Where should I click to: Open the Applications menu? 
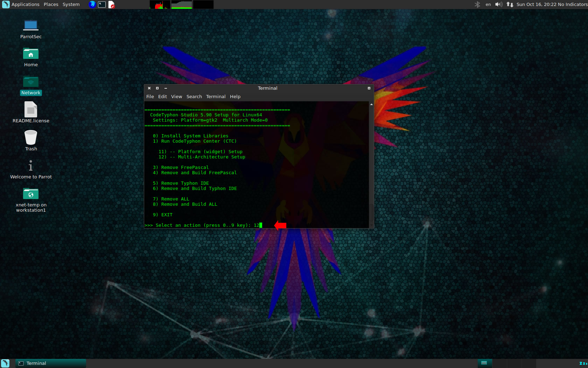tap(25, 5)
